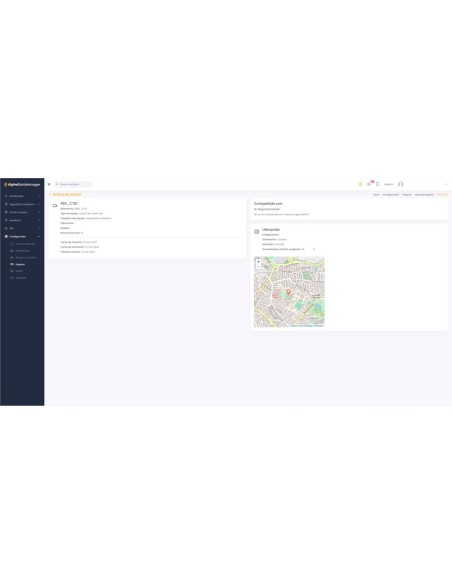This screenshot has width=452, height=584.
Task: Click the AlphaDataManager logo
Action: pyautogui.click(x=22, y=184)
